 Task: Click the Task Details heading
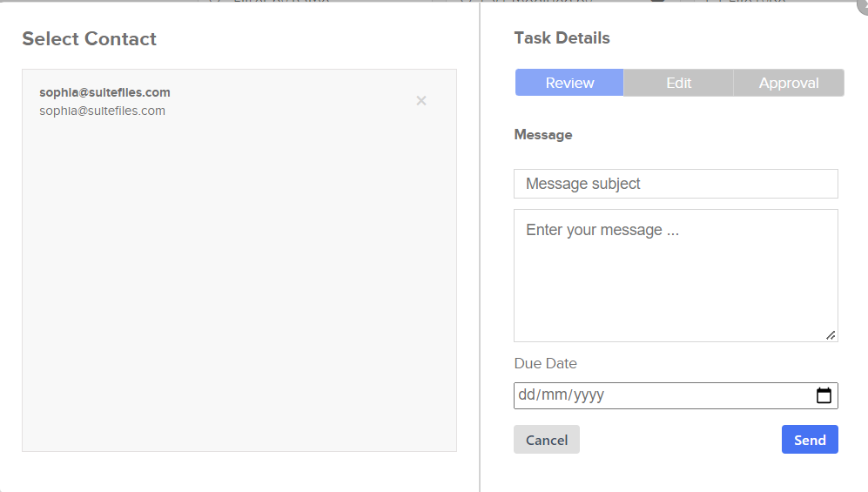click(562, 37)
